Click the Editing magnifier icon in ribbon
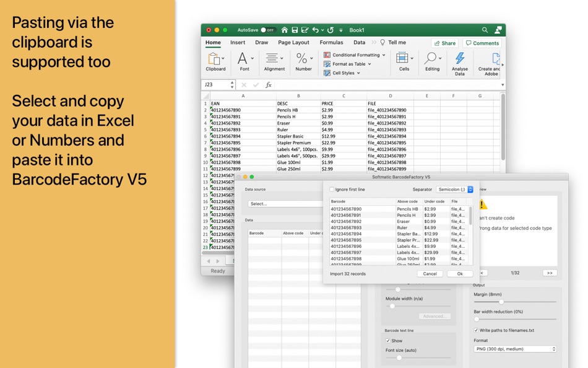The height and width of the screenshot is (368, 588). click(430, 58)
